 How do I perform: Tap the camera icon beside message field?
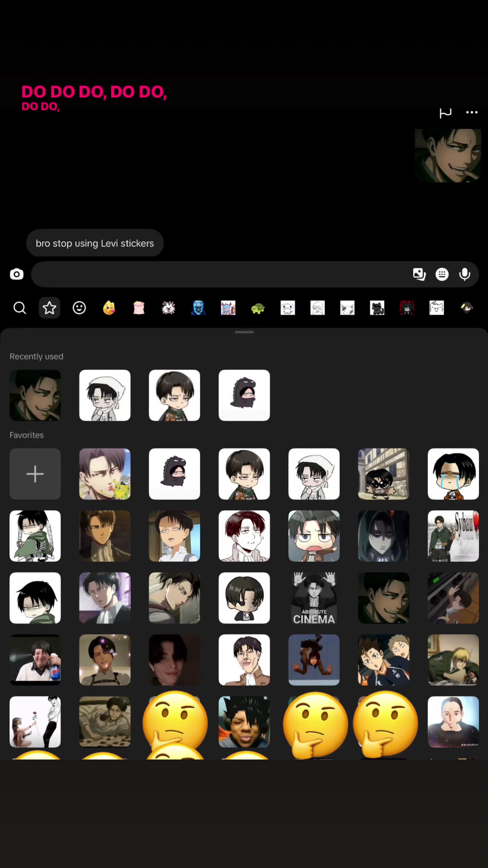click(17, 274)
